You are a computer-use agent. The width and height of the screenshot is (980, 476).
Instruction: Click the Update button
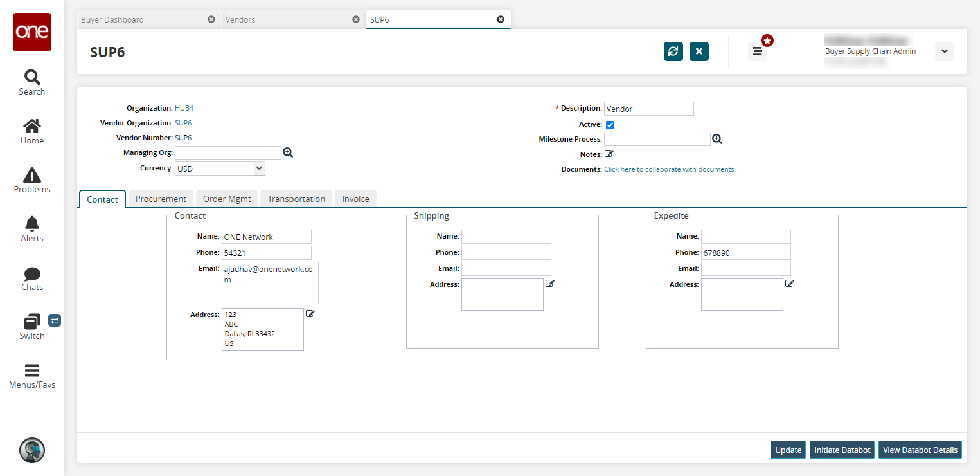tap(788, 450)
